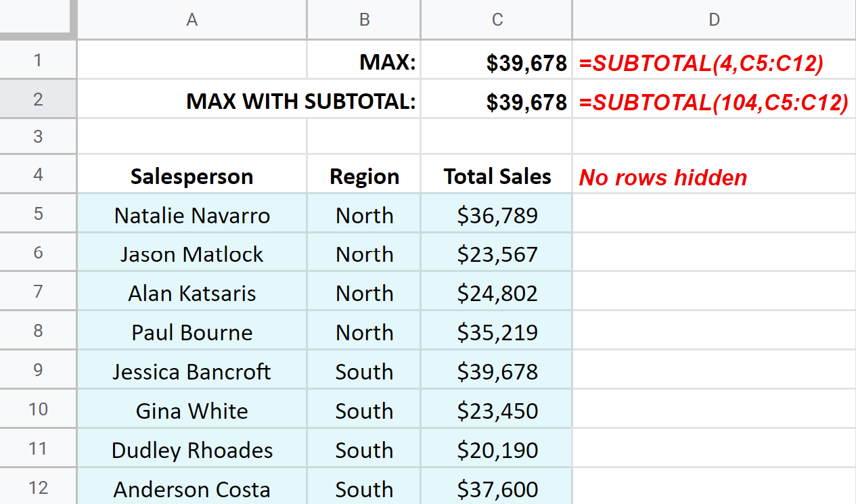Select the $39,678 value in row 2
This screenshot has width=856, height=504.
[x=497, y=99]
